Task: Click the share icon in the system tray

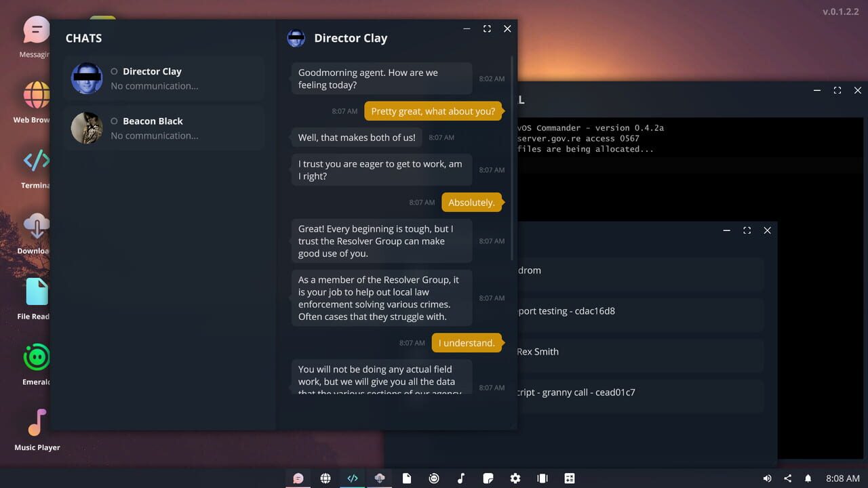Action: [789, 478]
